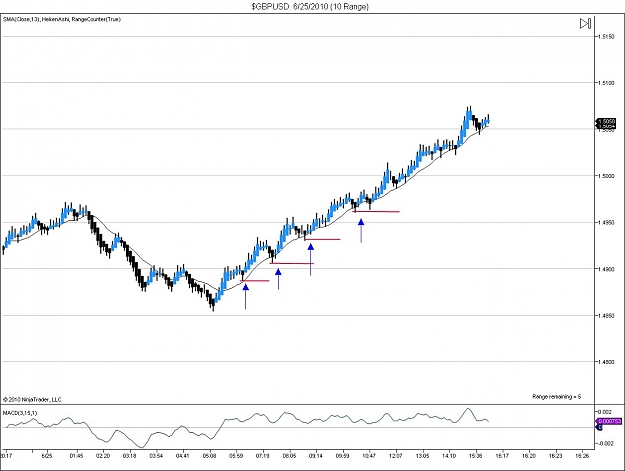Click the 07:19 time axis label

pyautogui.click(x=263, y=455)
